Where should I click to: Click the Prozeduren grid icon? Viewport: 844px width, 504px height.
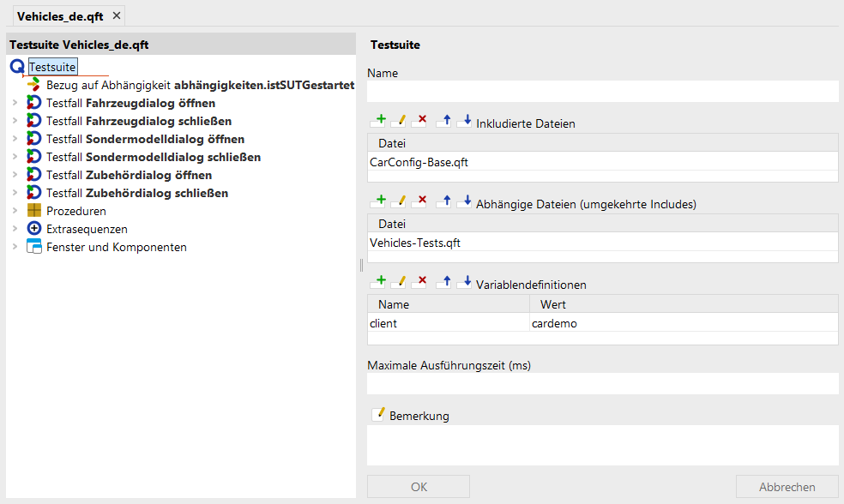click(x=34, y=210)
